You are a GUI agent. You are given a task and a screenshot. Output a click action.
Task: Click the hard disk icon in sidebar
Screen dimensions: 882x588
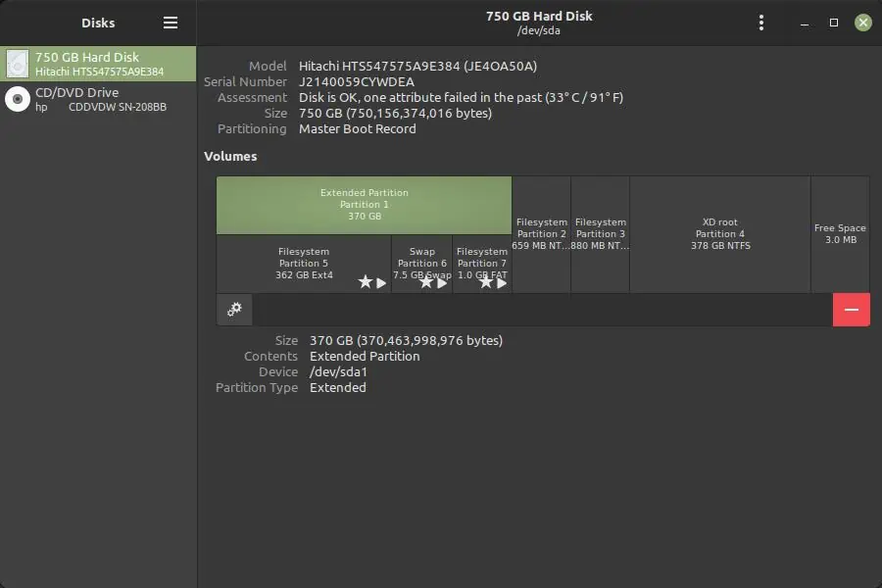[18, 64]
